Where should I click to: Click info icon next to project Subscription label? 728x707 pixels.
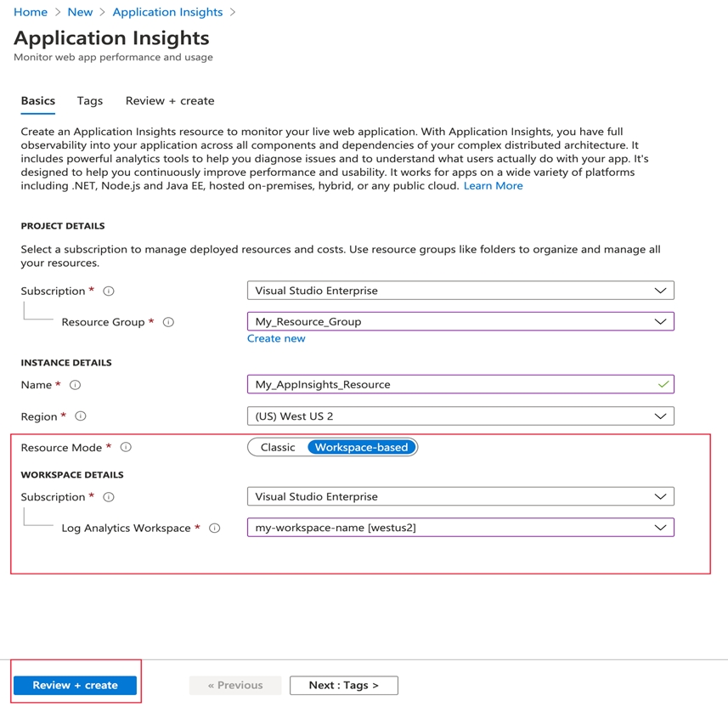tap(109, 291)
